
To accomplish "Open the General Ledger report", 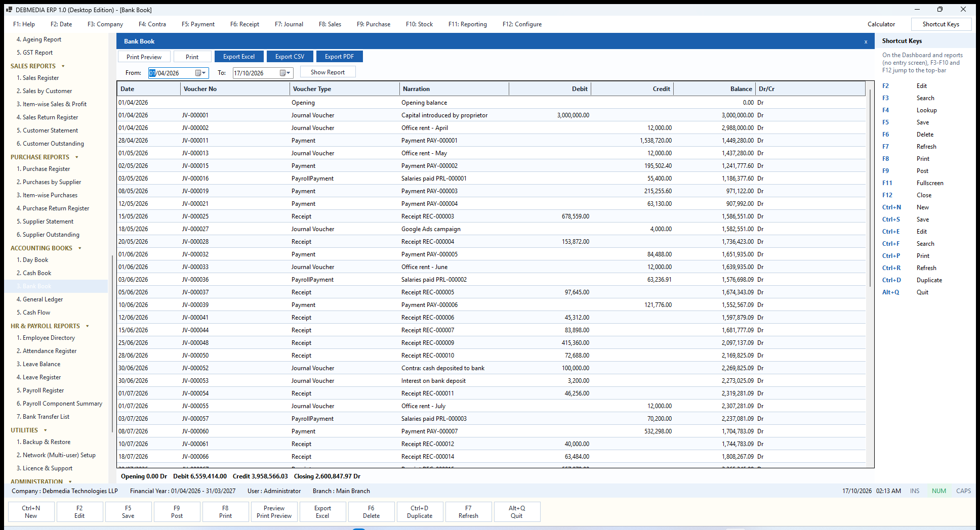I will 43,299.
